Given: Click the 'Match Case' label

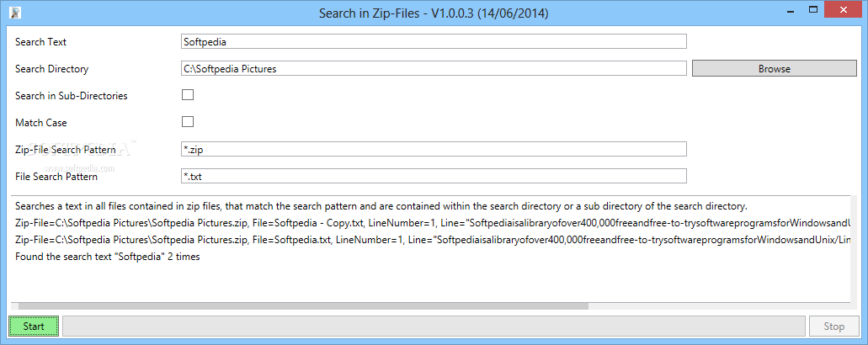Looking at the screenshot, I should (x=41, y=123).
